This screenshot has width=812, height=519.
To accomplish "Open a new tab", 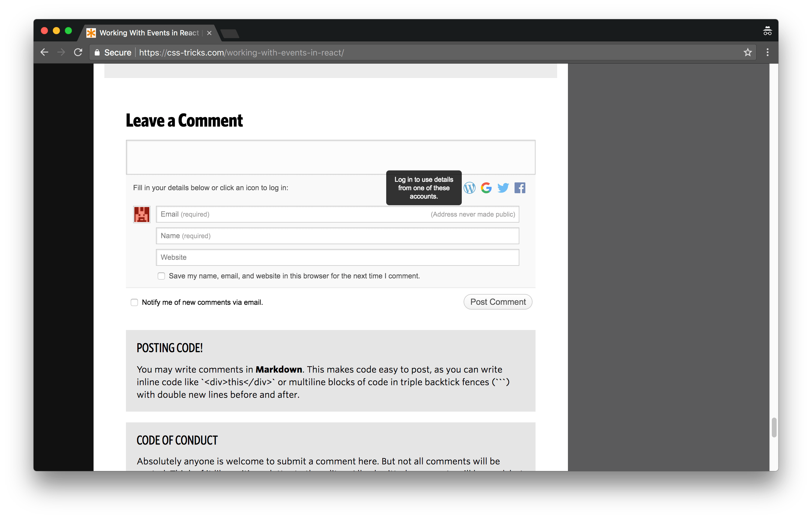I will click(230, 33).
